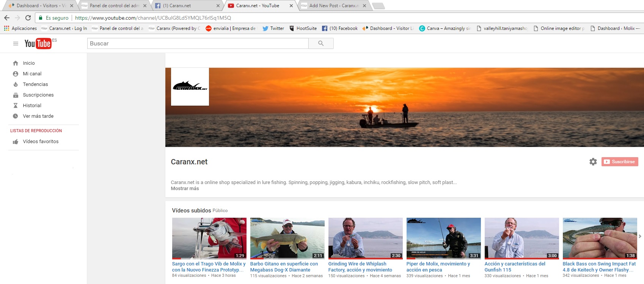Open Panel de control del bookmark
This screenshot has height=284, width=644.
(118, 28)
